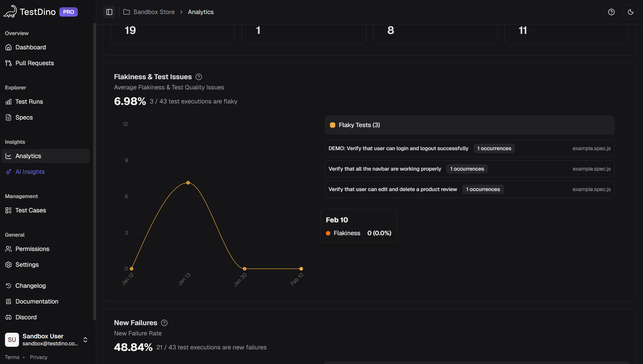Viewport: 643px width, 364px height.
Task: Open the Terms link
Action: click(12, 357)
